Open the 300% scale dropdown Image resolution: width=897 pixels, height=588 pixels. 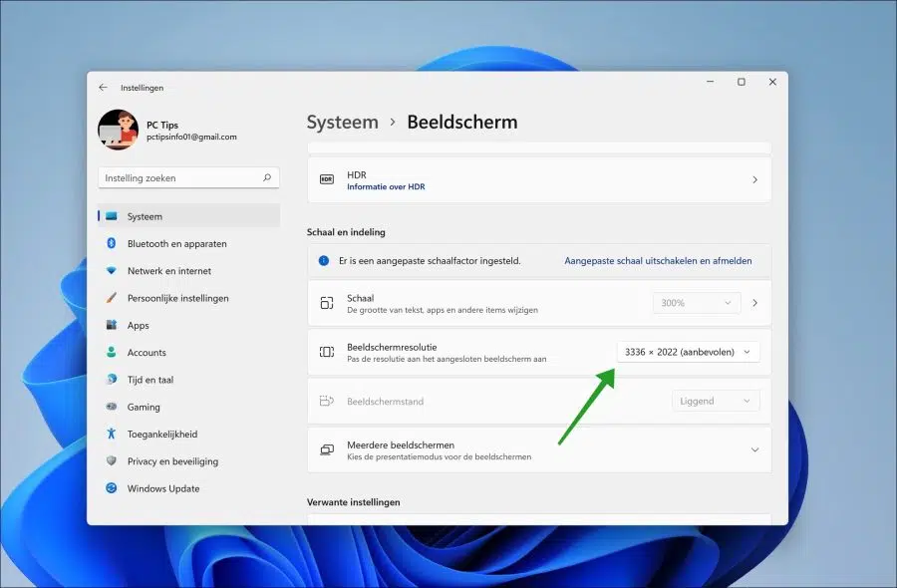pos(697,303)
